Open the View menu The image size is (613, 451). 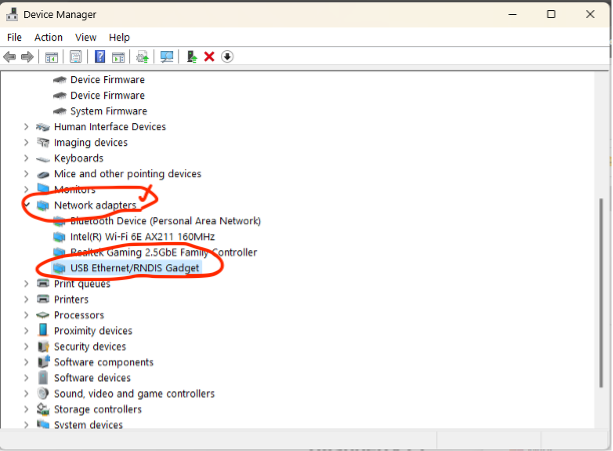point(85,37)
